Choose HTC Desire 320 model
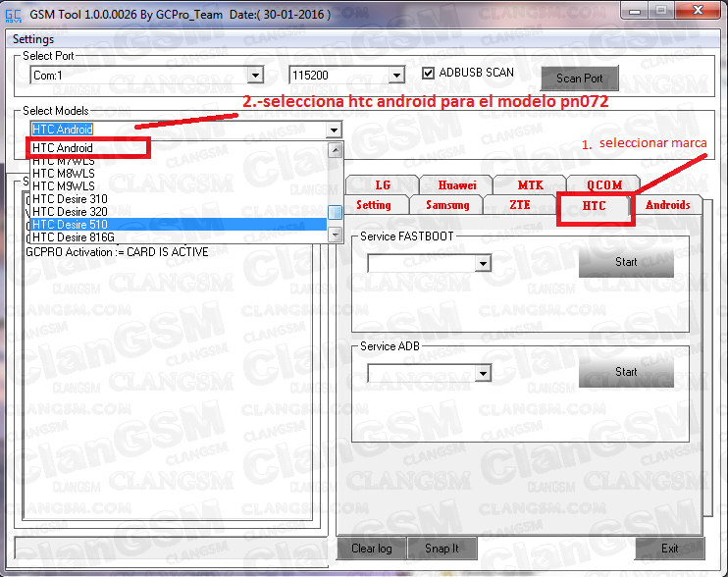Viewport: 728px width, 577px height. pos(179,212)
